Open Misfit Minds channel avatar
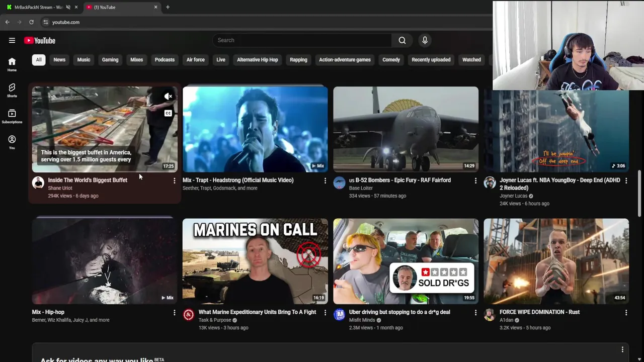Screen dimensions: 644x362 click(340, 315)
